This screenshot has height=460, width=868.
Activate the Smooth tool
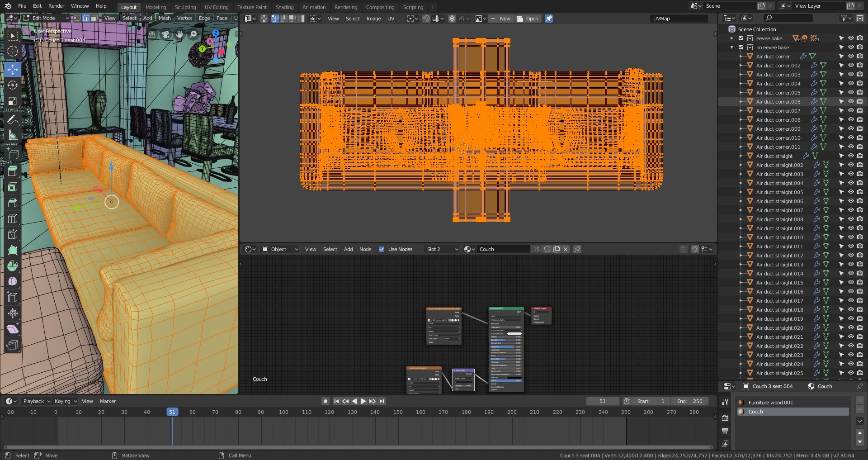13,282
